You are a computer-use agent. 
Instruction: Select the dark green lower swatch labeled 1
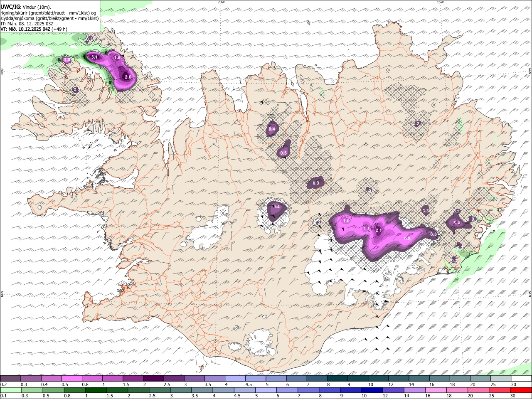pyautogui.click(x=96, y=390)
